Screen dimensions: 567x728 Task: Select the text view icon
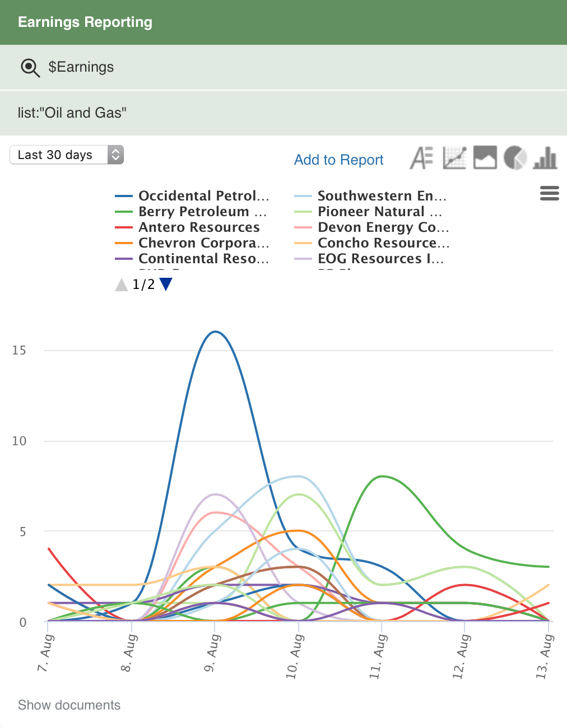(422, 158)
